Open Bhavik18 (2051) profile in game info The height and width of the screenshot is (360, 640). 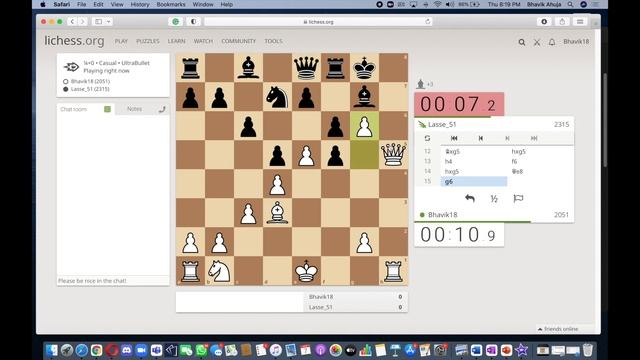tap(90, 81)
